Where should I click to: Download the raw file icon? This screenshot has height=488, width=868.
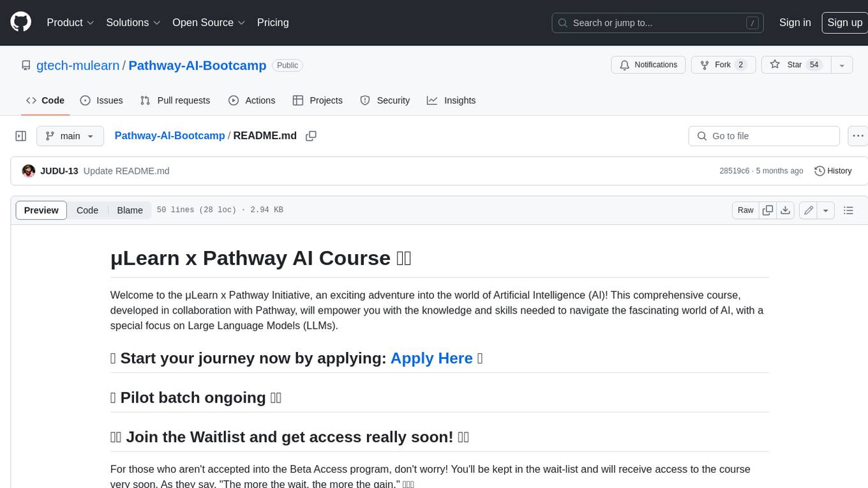(786, 210)
